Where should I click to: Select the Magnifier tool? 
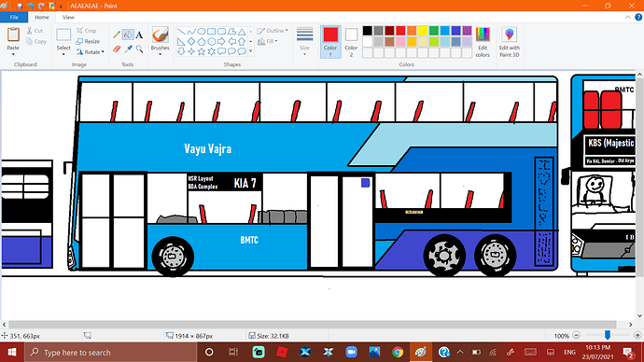coord(139,49)
